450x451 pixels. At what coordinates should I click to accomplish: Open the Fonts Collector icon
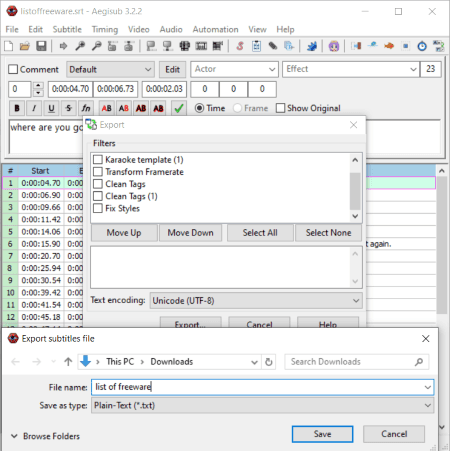(x=289, y=46)
